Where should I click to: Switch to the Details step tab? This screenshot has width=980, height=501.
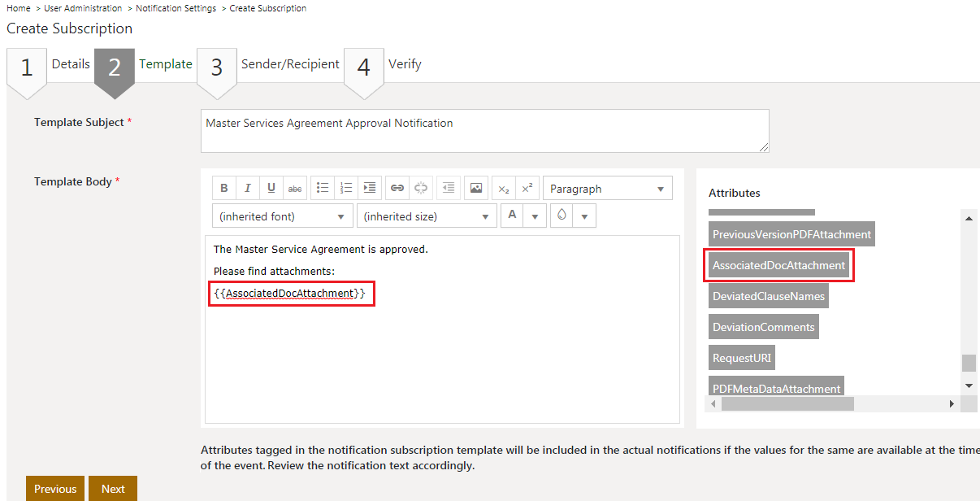[70, 64]
